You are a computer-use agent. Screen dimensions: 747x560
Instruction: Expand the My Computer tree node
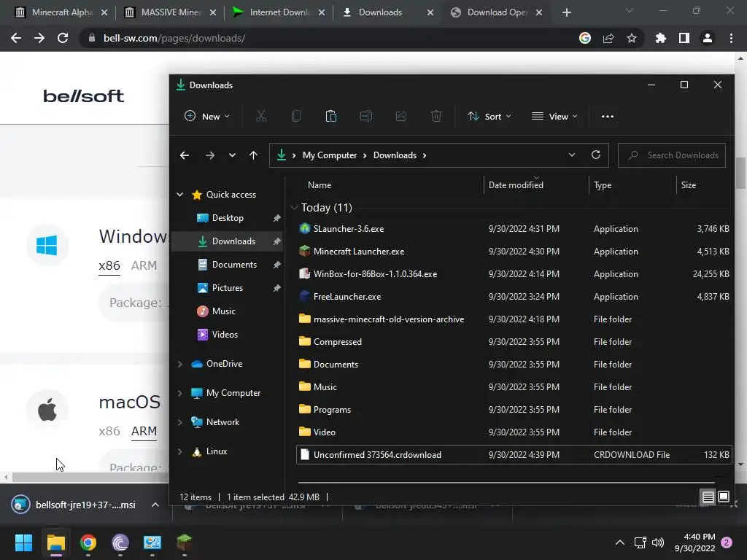[179, 393]
